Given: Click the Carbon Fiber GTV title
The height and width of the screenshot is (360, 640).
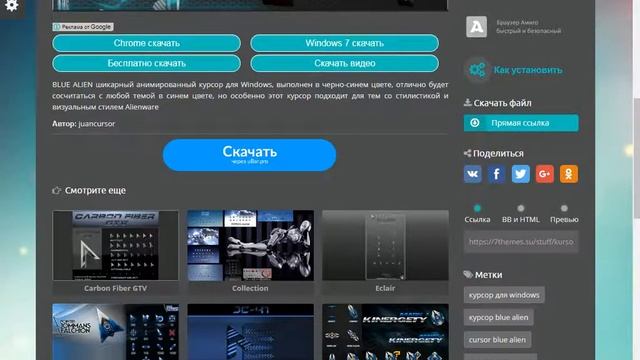Looking at the screenshot, I should (x=116, y=288).
